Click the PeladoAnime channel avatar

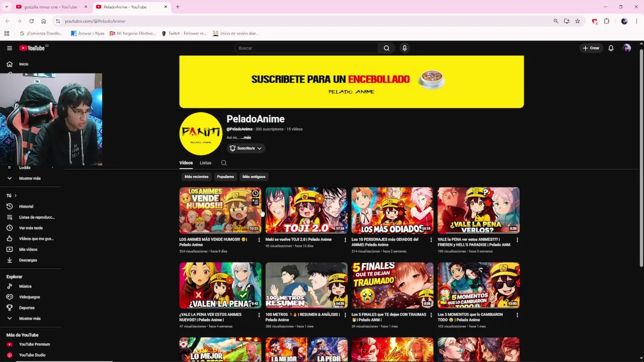click(x=201, y=134)
